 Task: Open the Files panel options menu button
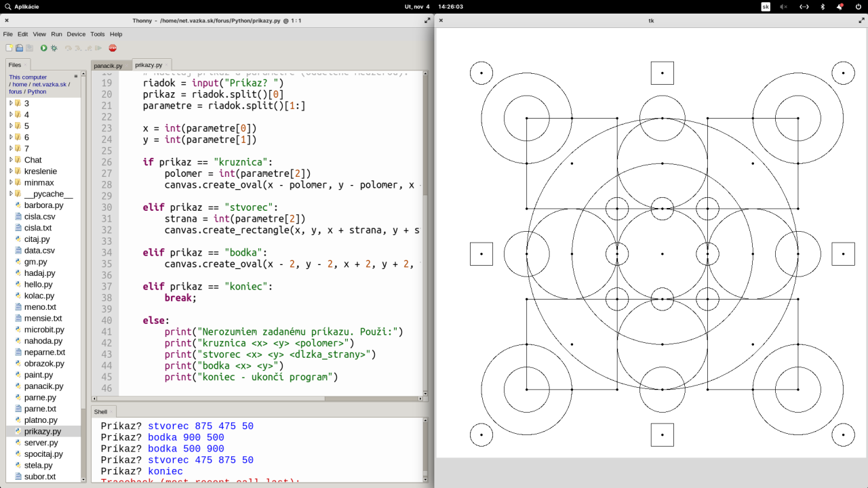(x=76, y=77)
